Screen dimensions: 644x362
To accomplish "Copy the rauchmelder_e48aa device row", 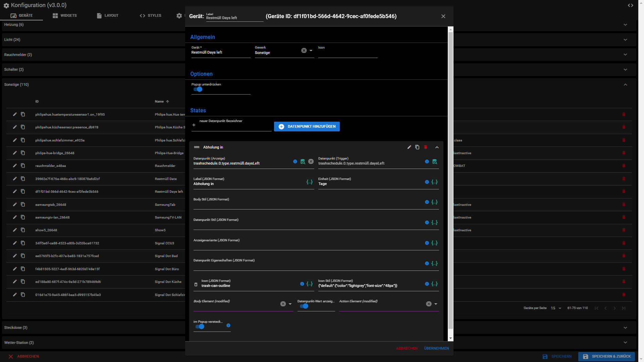I will [23, 166].
